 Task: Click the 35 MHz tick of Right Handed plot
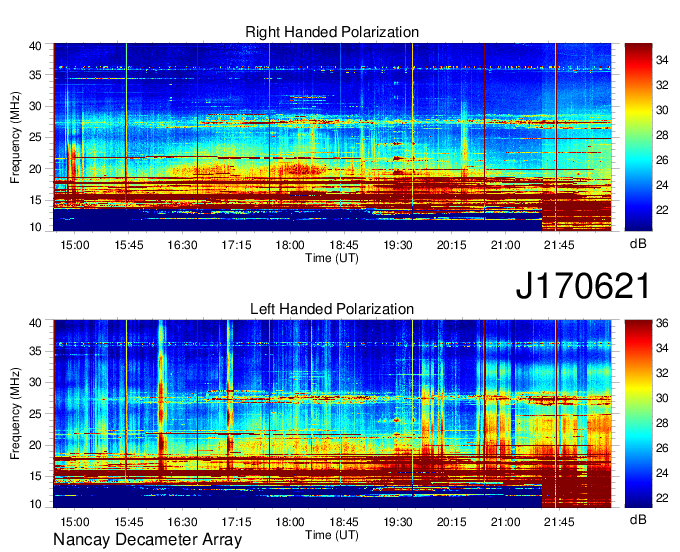coord(36,75)
